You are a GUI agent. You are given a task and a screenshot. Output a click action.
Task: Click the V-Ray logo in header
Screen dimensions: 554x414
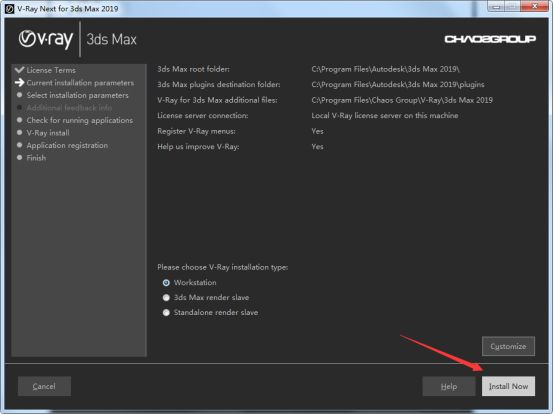(x=46, y=39)
